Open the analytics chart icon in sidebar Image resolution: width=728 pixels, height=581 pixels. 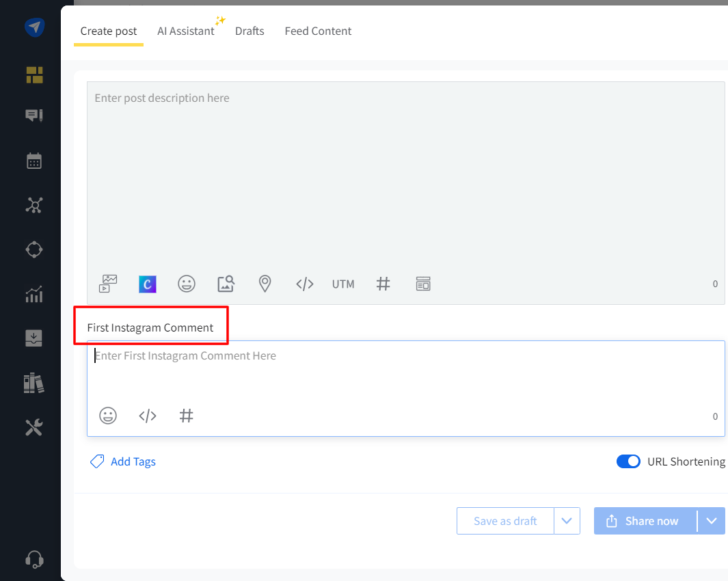[x=34, y=294]
